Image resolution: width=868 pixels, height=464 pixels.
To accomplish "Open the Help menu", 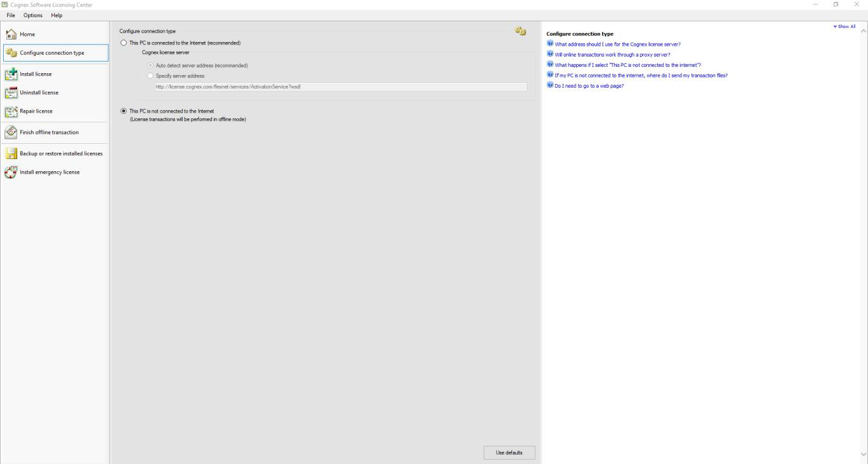I will coord(56,15).
